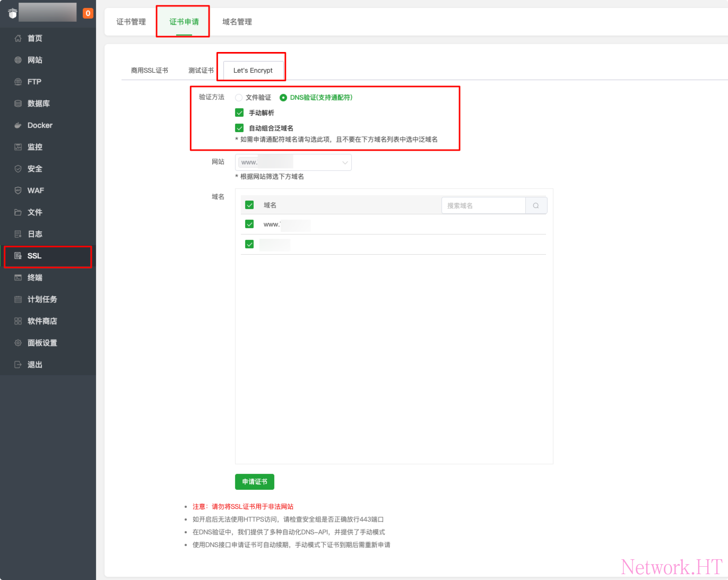Select the file verification radio button

click(239, 98)
